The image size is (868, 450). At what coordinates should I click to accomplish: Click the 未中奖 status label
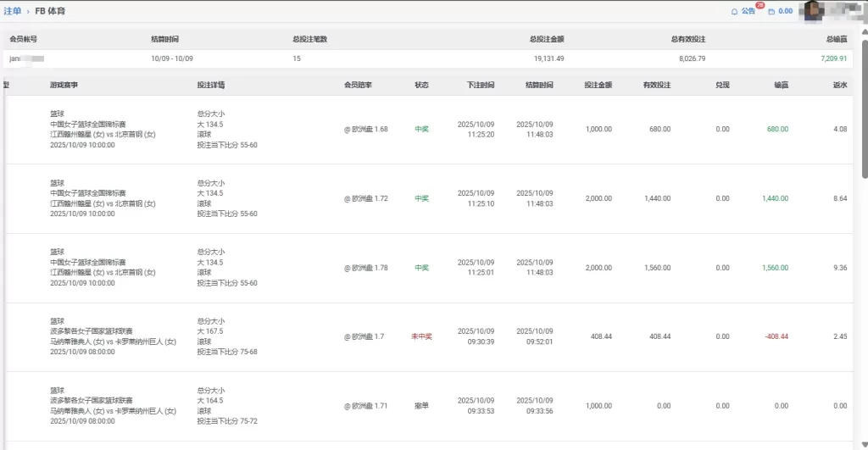pos(421,336)
